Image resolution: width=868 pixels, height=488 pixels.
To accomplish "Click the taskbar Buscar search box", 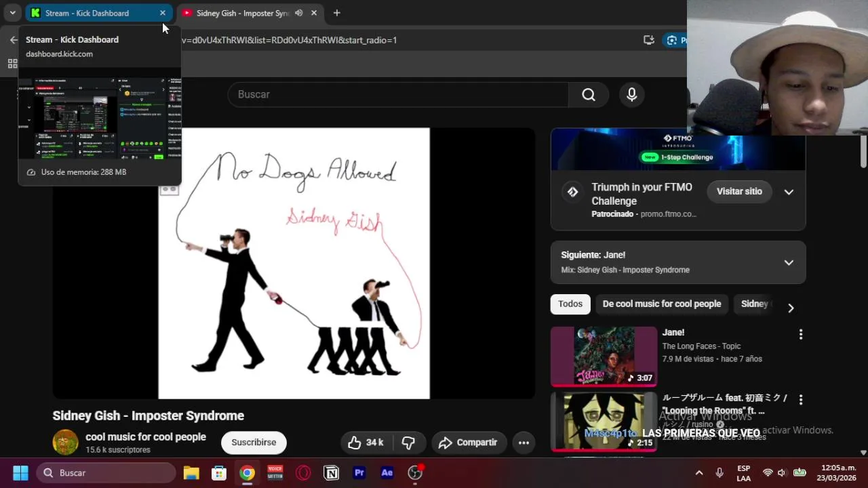I will coord(106,473).
